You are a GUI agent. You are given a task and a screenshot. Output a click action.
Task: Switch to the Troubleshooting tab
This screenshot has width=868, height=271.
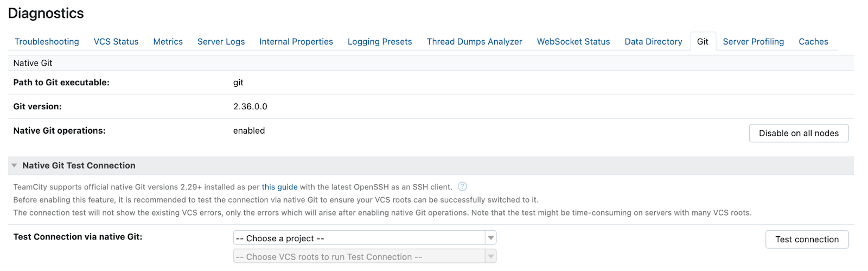point(47,41)
